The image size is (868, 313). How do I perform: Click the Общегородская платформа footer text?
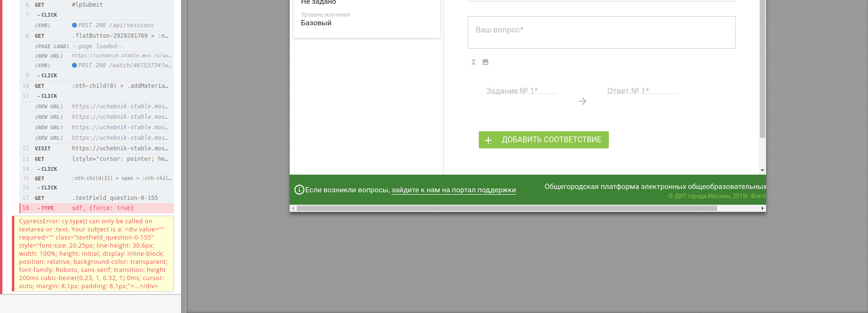click(655, 187)
